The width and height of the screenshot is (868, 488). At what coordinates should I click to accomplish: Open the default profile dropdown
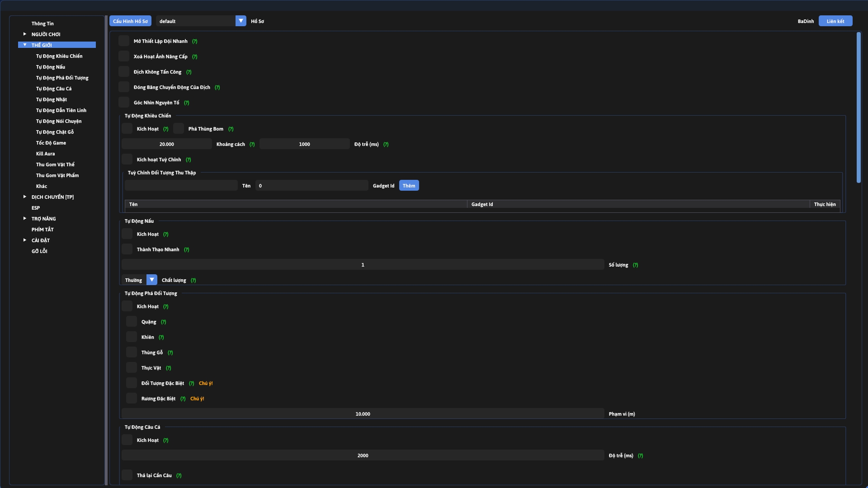point(241,21)
